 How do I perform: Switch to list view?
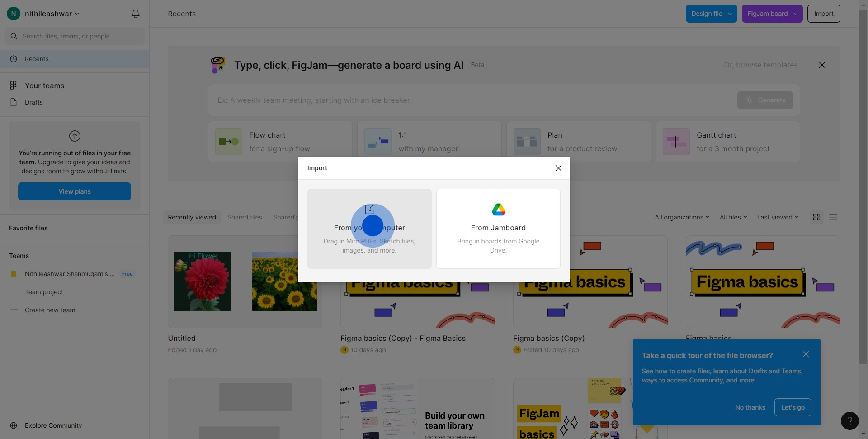pos(833,217)
